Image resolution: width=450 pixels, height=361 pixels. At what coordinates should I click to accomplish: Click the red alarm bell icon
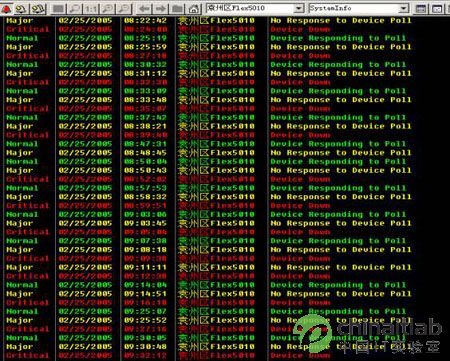coord(6,8)
